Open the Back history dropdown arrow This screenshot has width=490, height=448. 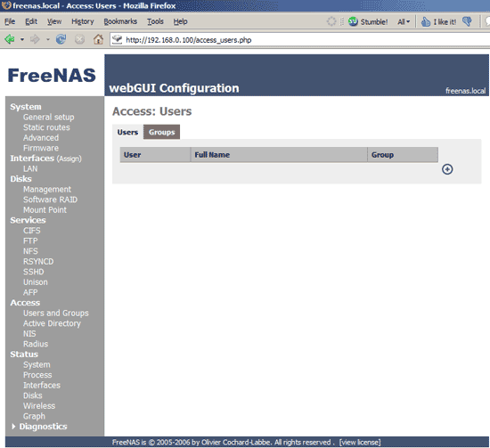click(22, 40)
